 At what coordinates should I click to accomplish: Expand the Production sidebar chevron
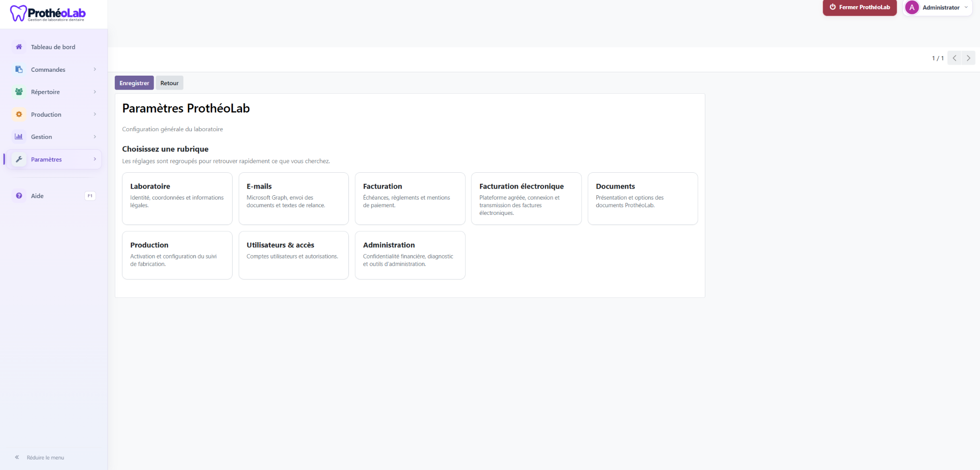pyautogui.click(x=95, y=114)
